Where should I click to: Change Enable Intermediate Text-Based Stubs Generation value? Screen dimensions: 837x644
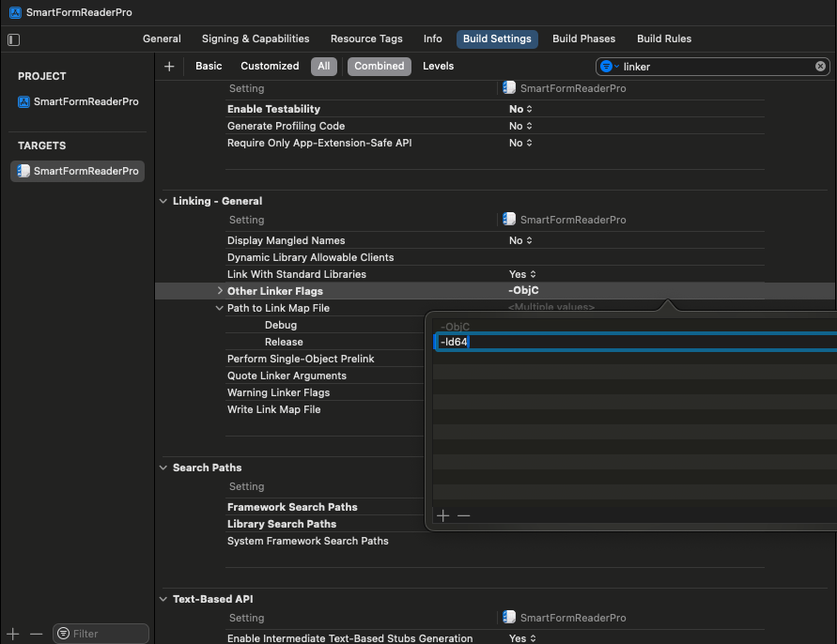coord(522,638)
